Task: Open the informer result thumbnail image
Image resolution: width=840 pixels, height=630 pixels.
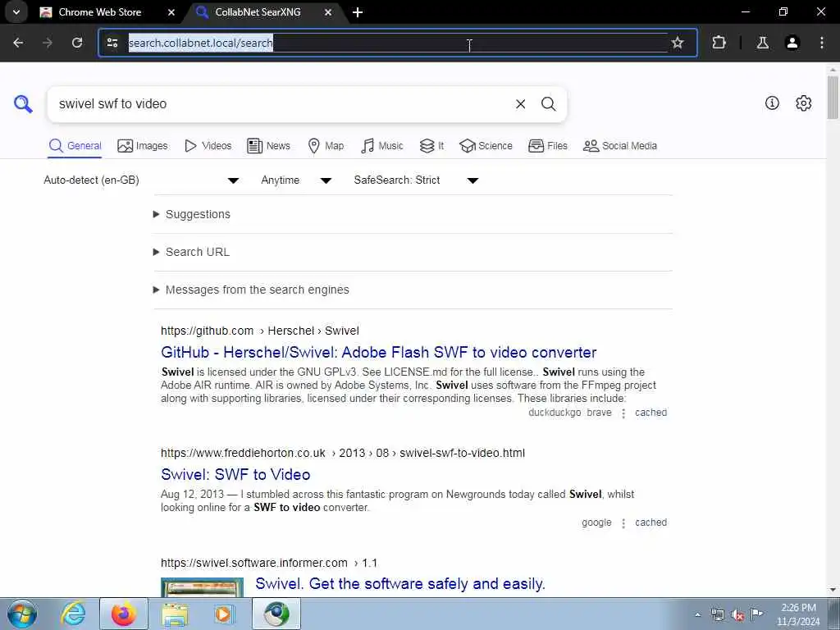Action: coord(202,587)
